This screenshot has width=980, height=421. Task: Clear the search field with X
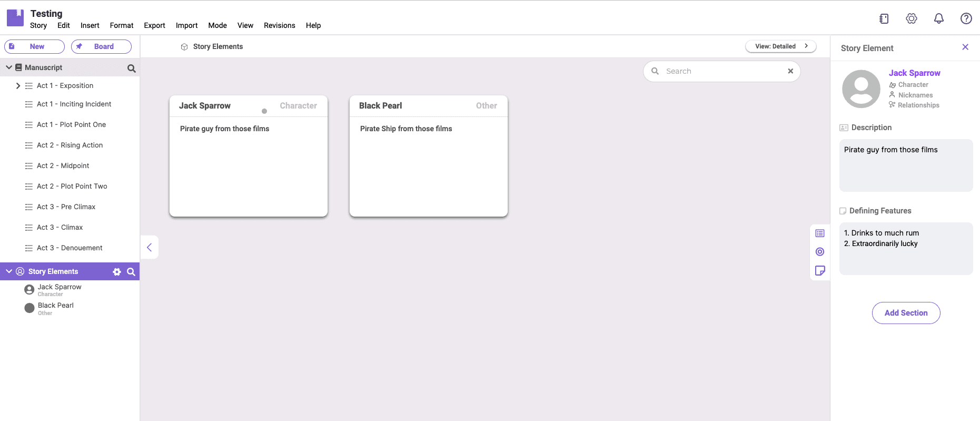point(790,71)
